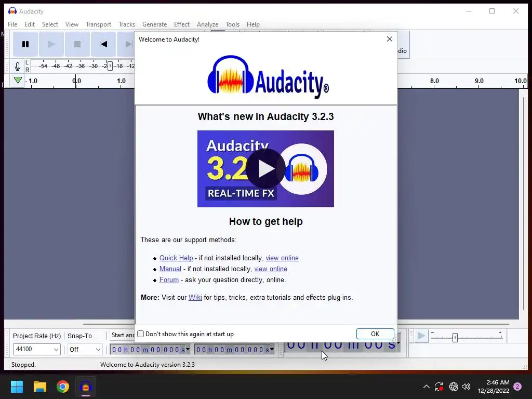Viewport: 532px width, 399px height.
Task: Play the Audacity 3.2 Real-Time FX video
Action: [265, 169]
